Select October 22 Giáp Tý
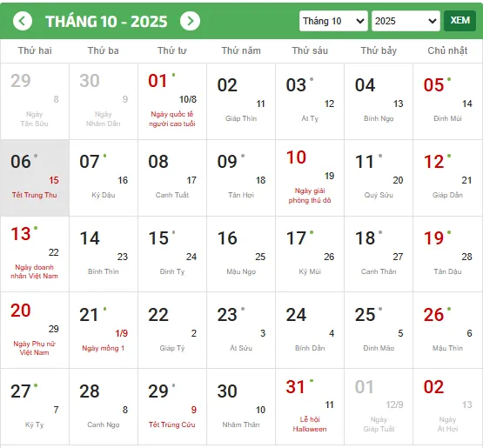The image size is (483, 448). (172, 330)
